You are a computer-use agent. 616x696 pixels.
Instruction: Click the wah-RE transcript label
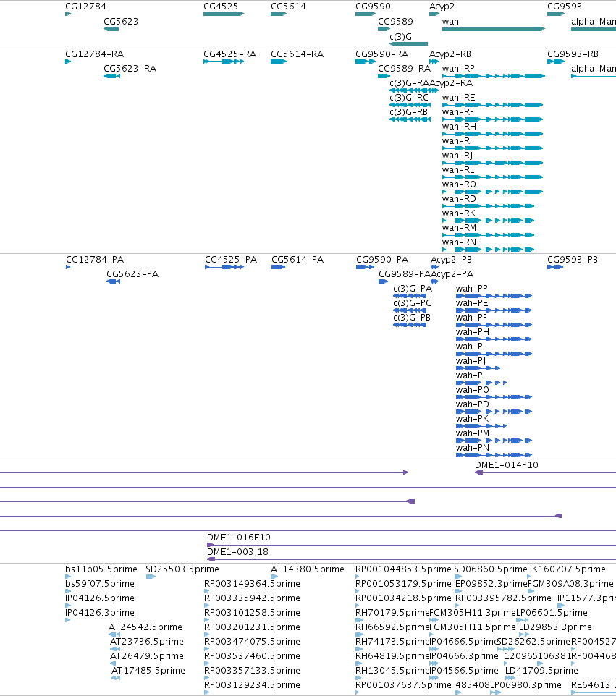459,97
